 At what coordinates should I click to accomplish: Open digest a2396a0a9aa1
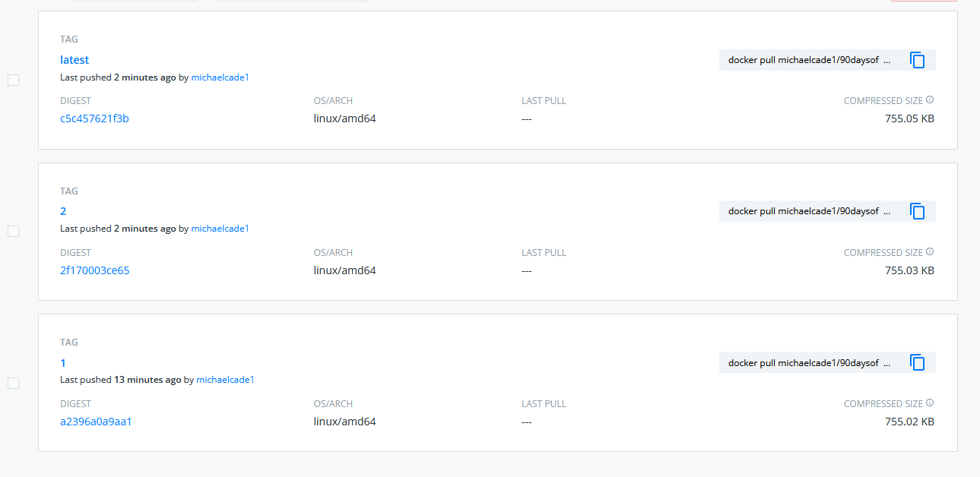pos(96,422)
